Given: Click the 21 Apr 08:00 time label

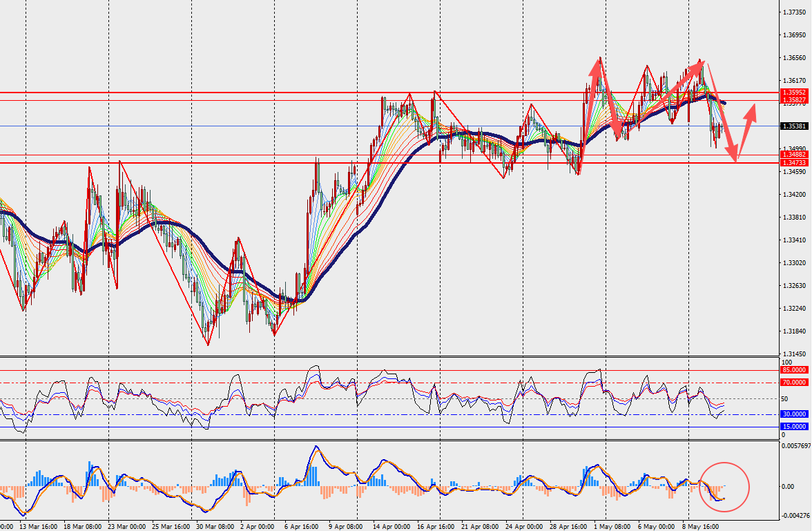Looking at the screenshot, I should pyautogui.click(x=480, y=526).
